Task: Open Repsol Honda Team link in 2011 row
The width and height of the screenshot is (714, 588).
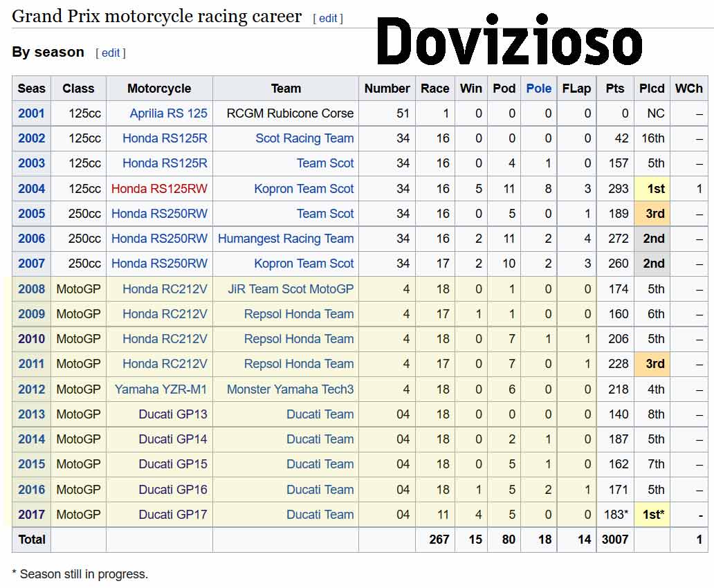Action: (299, 364)
